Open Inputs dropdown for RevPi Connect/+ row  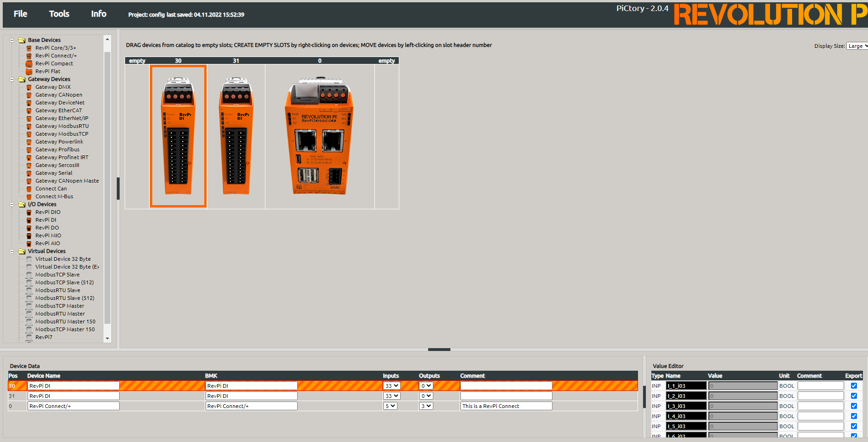pos(390,406)
